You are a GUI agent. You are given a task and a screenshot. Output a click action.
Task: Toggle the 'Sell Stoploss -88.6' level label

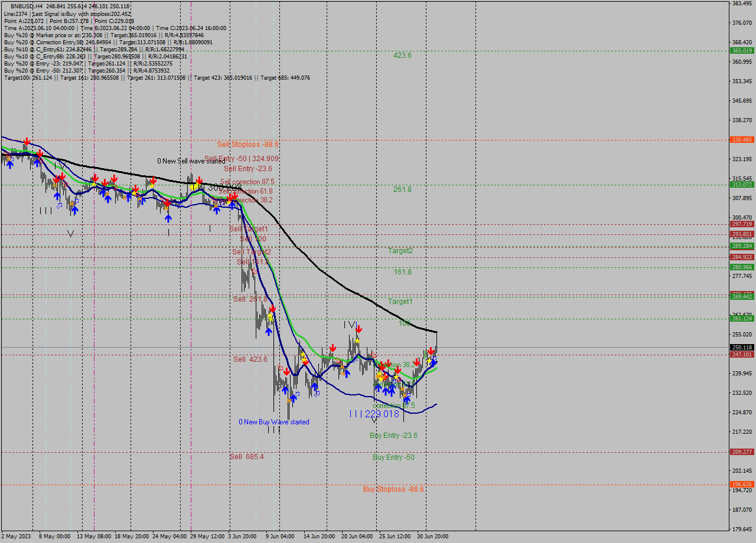[x=249, y=144]
